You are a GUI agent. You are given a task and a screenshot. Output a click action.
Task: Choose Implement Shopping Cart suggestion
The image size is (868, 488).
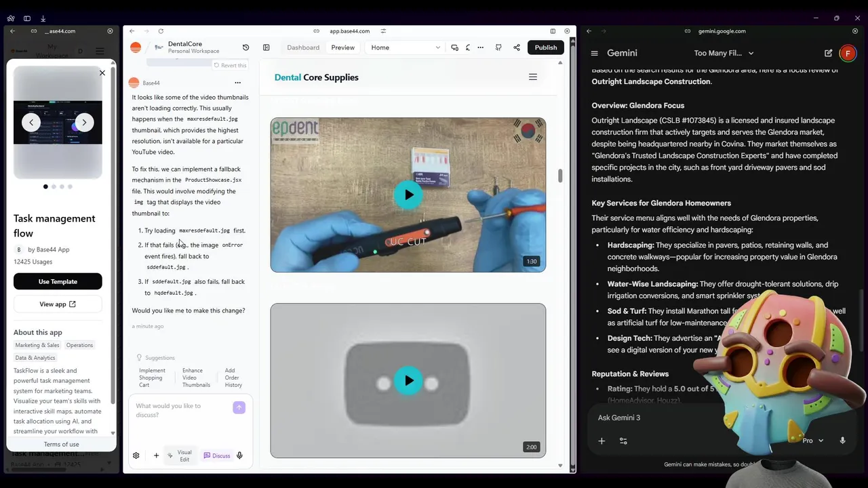[x=152, y=378]
